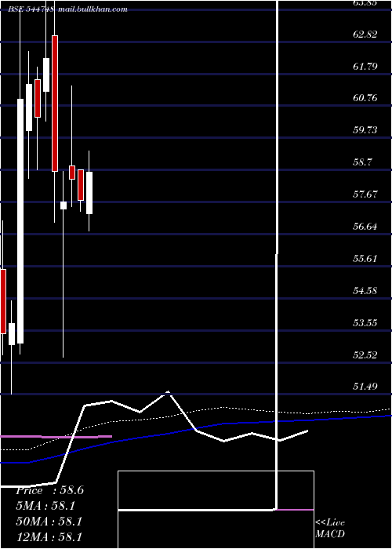This screenshot has height=549, width=392.
Task: Click the 54.58 price axis label
Action: pos(365,291)
